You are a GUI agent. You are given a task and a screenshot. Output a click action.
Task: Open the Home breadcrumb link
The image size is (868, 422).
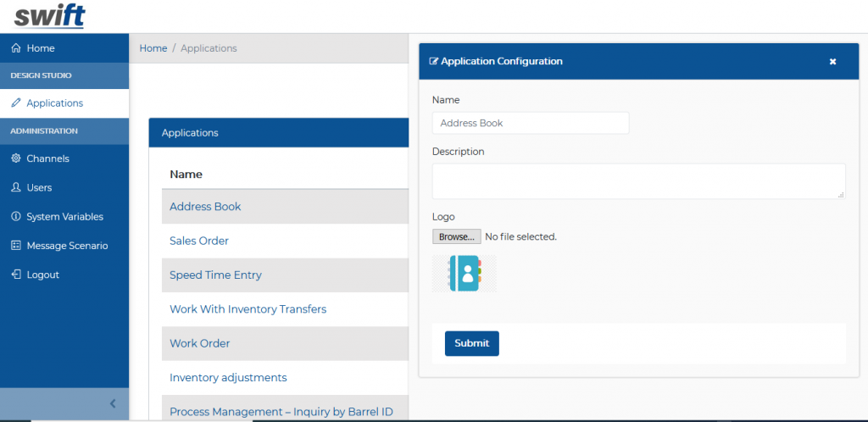153,48
